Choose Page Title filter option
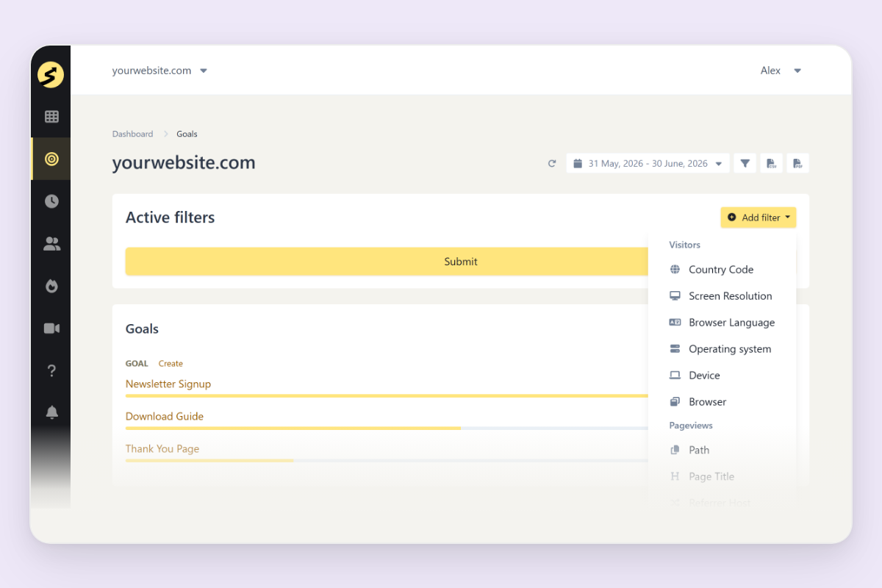 [x=721, y=476]
